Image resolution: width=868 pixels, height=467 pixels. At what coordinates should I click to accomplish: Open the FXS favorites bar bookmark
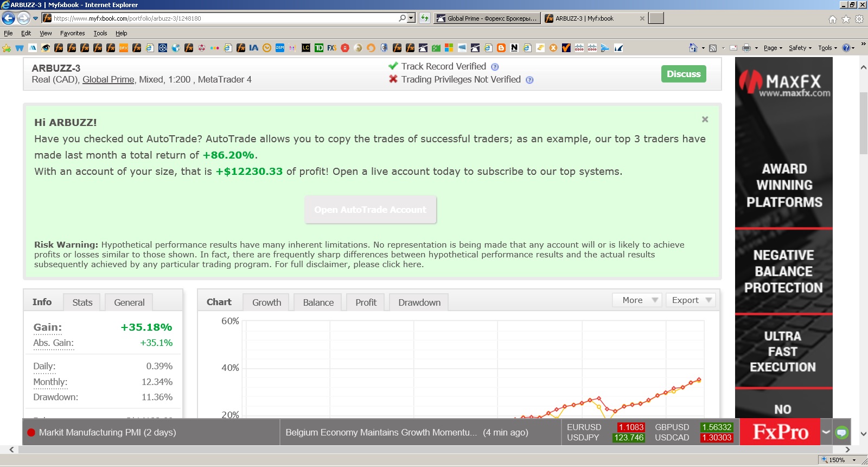(x=332, y=48)
